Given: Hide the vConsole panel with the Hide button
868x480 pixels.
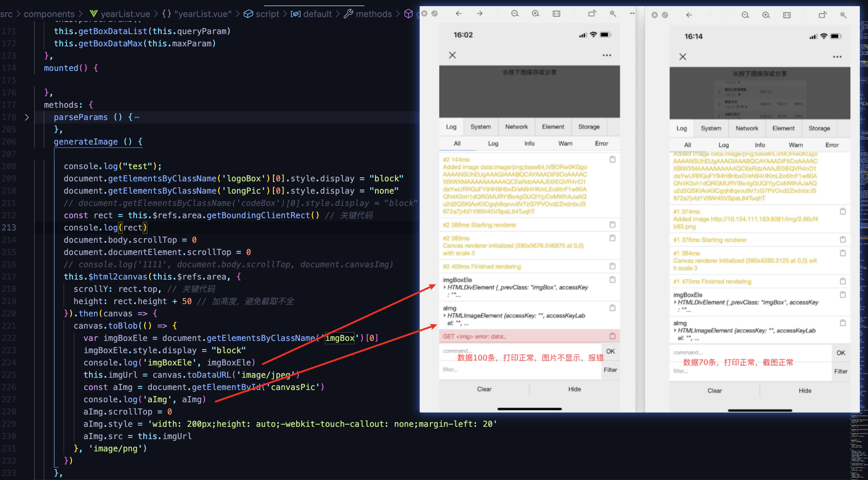Looking at the screenshot, I should pyautogui.click(x=575, y=389).
